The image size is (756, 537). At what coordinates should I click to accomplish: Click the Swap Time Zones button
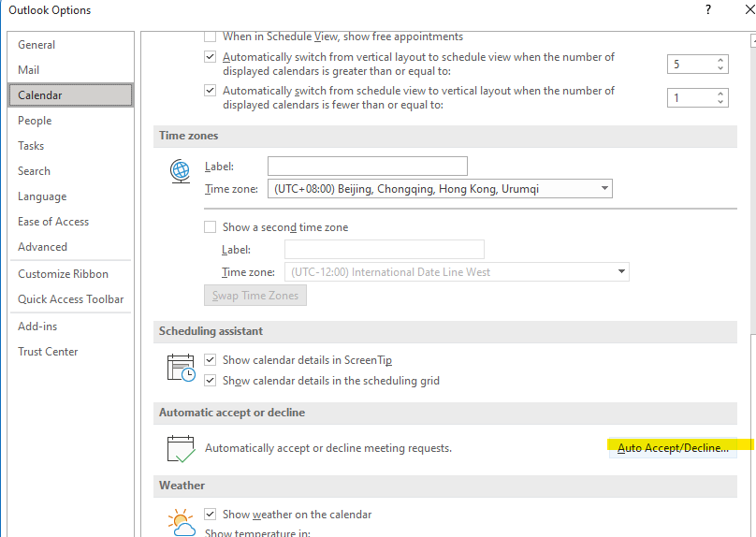pos(255,296)
